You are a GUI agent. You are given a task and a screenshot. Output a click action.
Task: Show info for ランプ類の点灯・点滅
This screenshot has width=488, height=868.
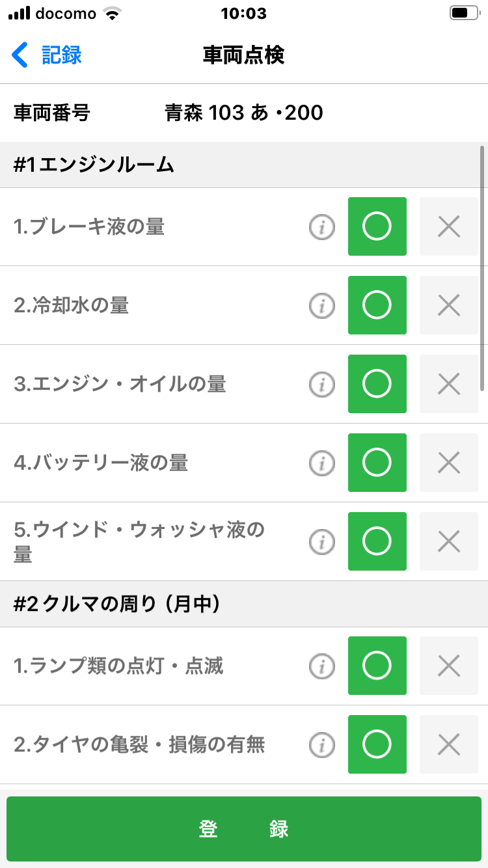point(321,666)
